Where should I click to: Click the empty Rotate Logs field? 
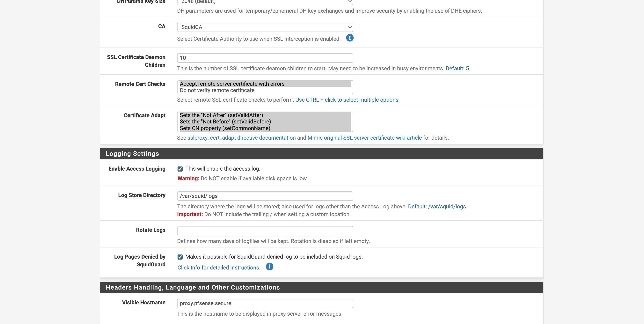coord(265,231)
